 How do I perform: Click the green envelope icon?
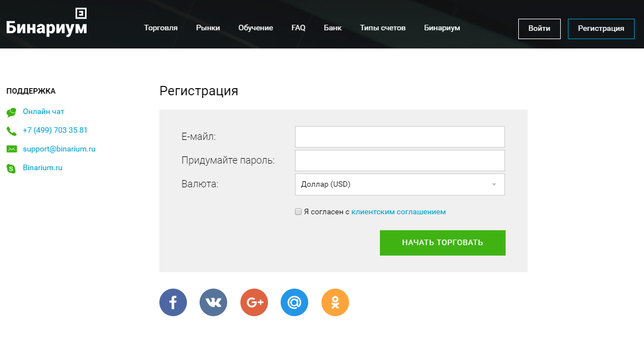pyautogui.click(x=12, y=149)
